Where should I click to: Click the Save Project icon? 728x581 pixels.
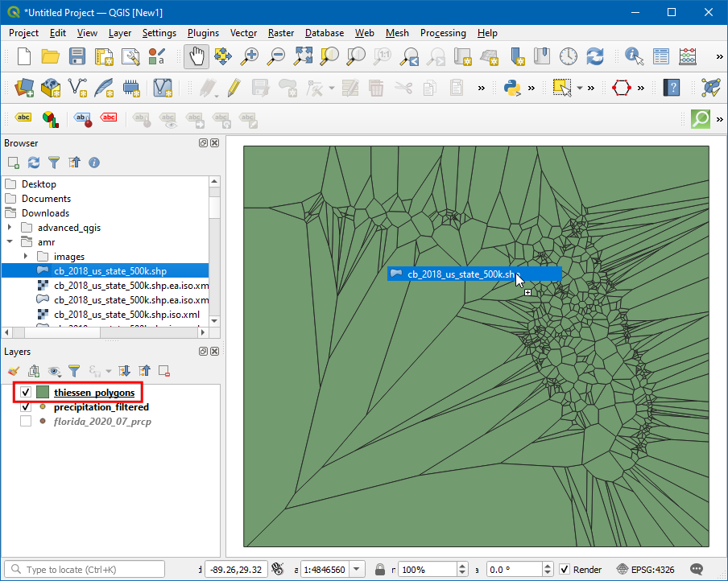77,56
